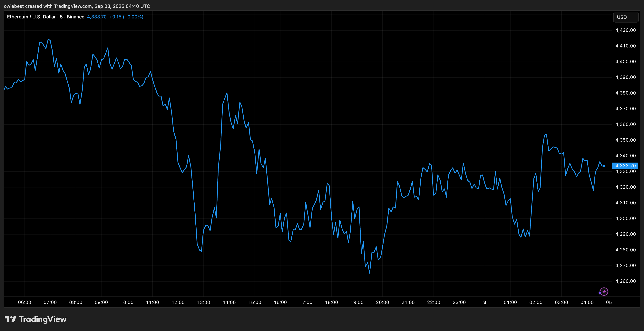Select the Binance exchange label
644x331 pixels.
point(76,17)
